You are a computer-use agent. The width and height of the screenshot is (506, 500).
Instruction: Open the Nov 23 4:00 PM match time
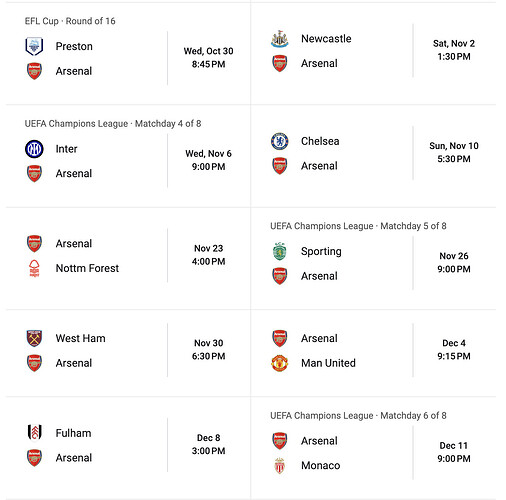[x=208, y=255]
